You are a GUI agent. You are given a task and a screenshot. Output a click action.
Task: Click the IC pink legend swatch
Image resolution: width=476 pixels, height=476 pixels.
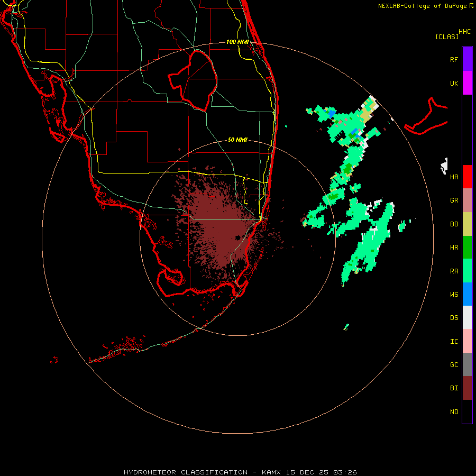(x=467, y=341)
